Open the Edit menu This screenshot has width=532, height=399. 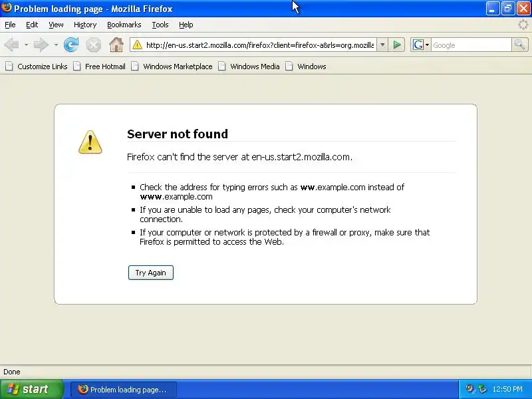[32, 25]
